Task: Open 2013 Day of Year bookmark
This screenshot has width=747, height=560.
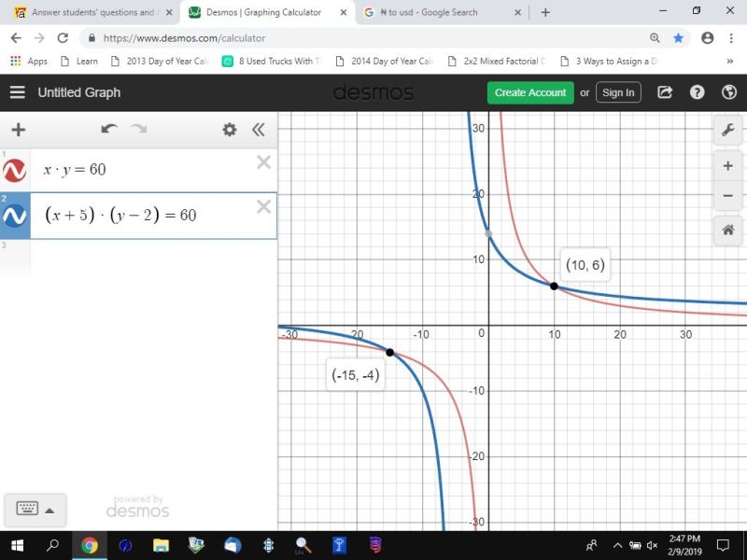Action: pos(160,61)
